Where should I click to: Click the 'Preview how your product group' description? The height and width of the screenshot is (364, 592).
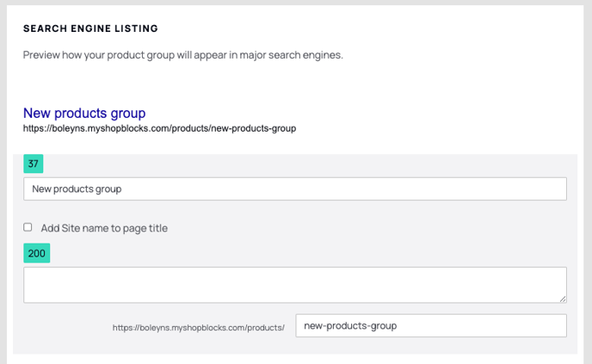182,55
